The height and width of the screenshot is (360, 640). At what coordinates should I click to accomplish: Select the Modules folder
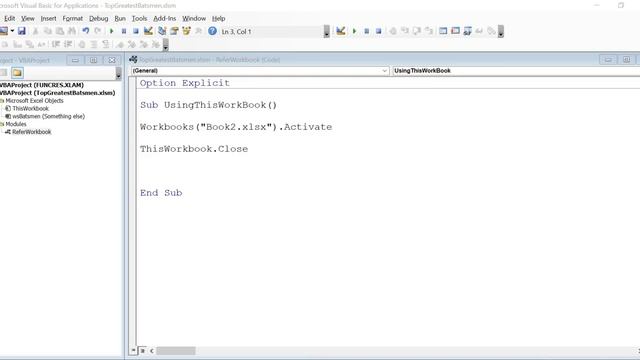[16, 124]
